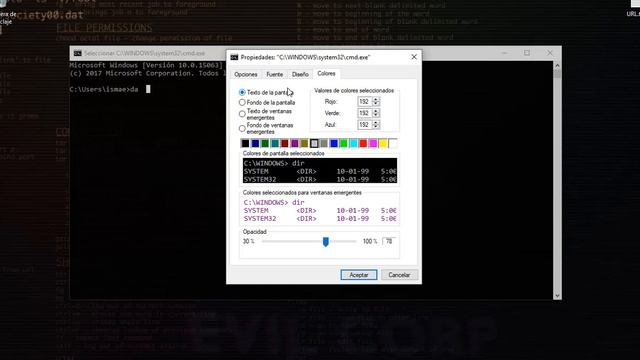
Task: Choose Texto de ventanas emergentes radio button
Action: [x=242, y=114]
